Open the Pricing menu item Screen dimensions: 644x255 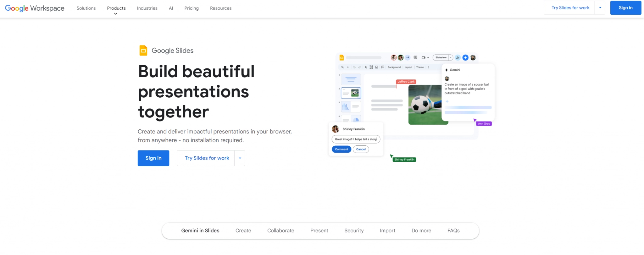click(191, 8)
